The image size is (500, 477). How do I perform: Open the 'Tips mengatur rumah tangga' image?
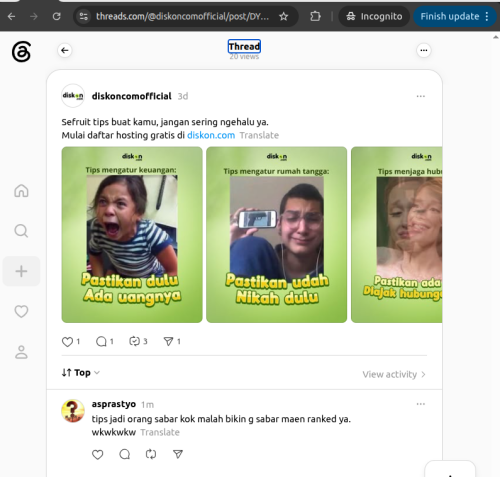(x=277, y=235)
